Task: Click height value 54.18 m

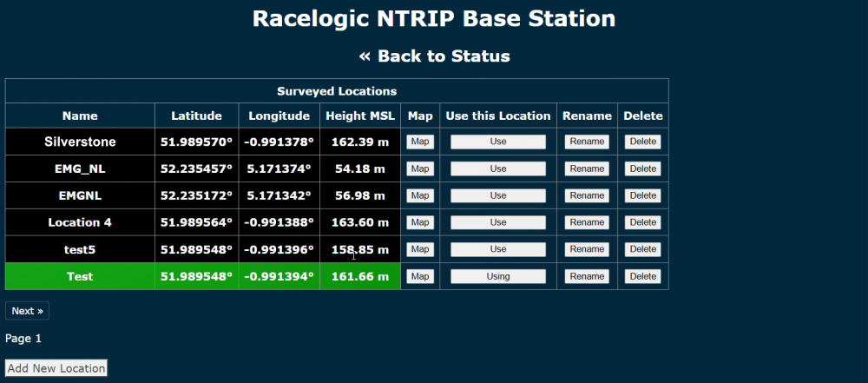Action: (360, 168)
